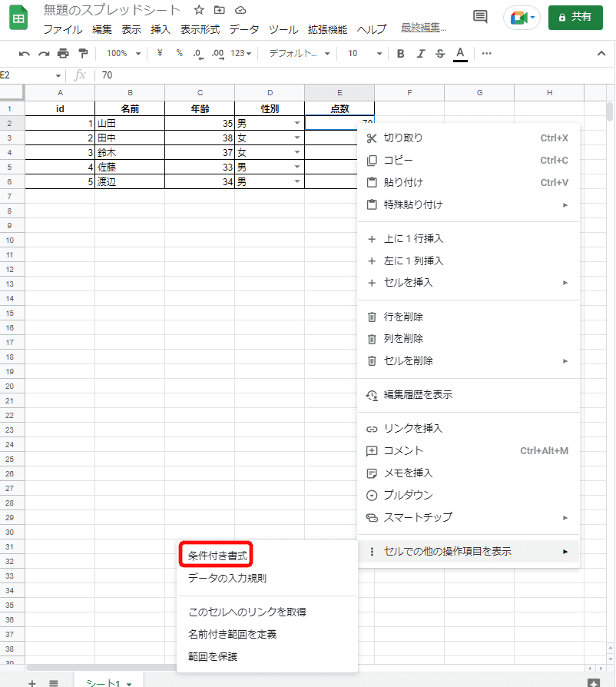Open the gender dropdown in 山田's row
Image resolution: width=616 pixels, height=687 pixels.
pos(297,123)
